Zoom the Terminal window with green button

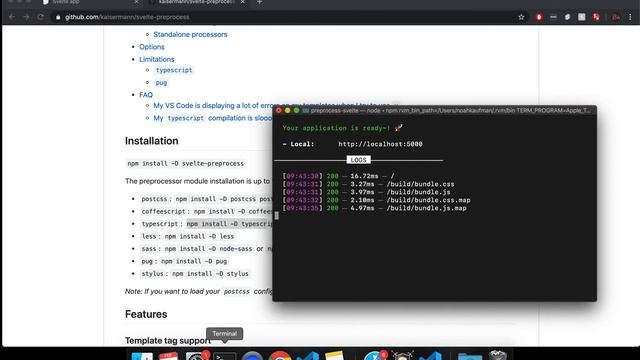click(296, 111)
